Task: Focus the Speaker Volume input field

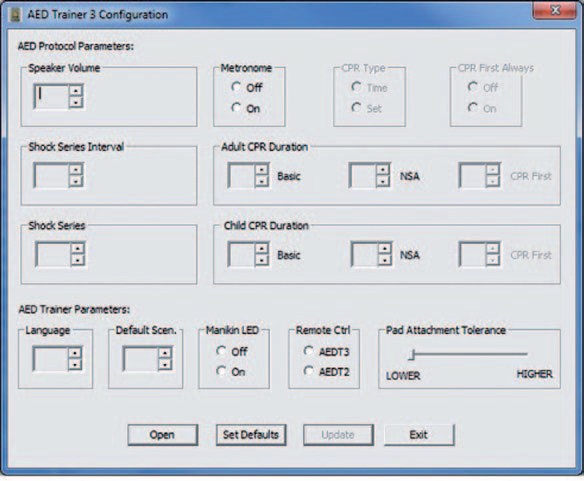Action: click(51, 96)
